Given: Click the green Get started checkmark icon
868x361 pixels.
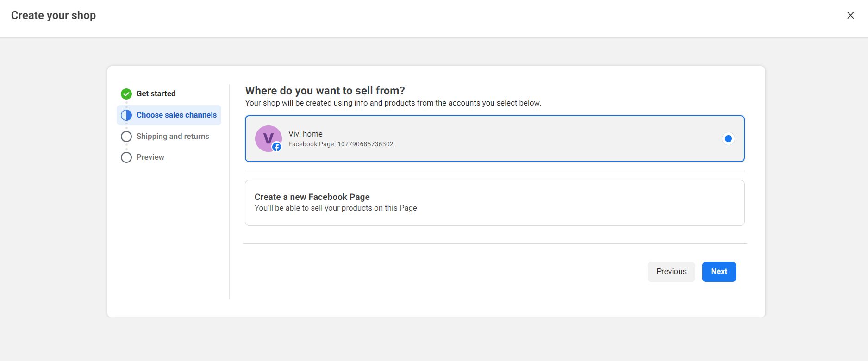Looking at the screenshot, I should [126, 94].
